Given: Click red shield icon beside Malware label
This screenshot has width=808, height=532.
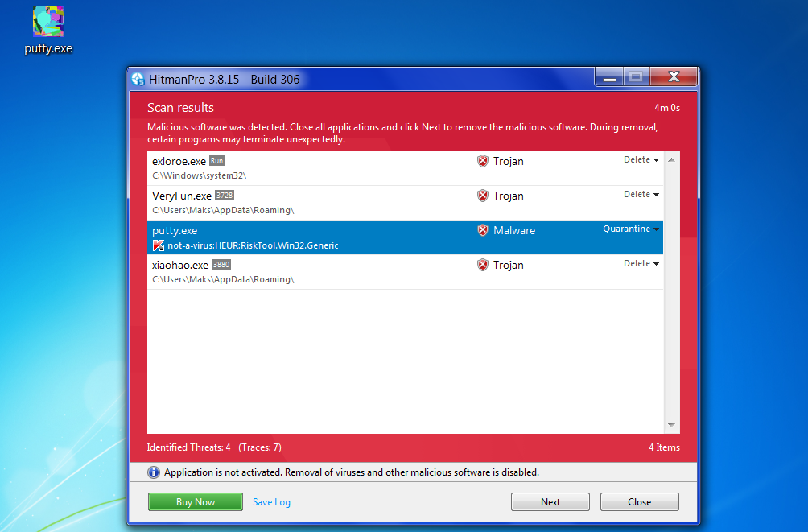Looking at the screenshot, I should [483, 230].
